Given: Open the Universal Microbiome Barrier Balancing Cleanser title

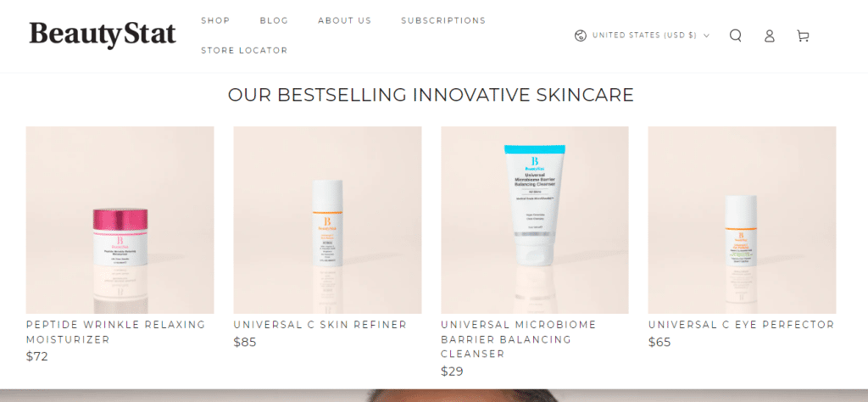Looking at the screenshot, I should [x=519, y=339].
